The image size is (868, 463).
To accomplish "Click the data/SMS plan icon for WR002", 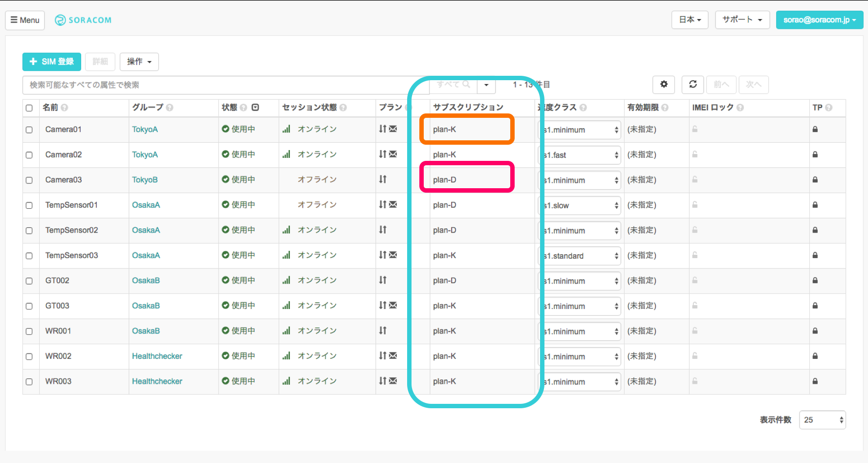I will pos(388,356).
